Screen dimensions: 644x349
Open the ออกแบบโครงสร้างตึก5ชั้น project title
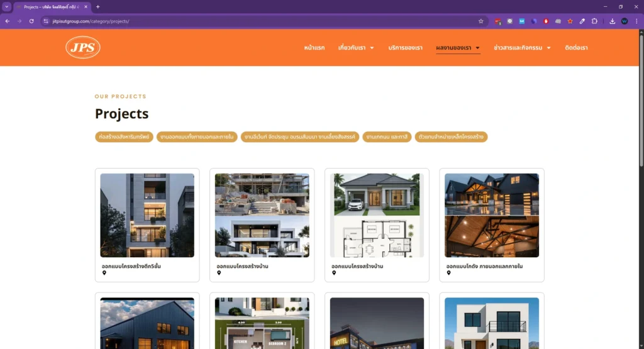[x=131, y=266]
